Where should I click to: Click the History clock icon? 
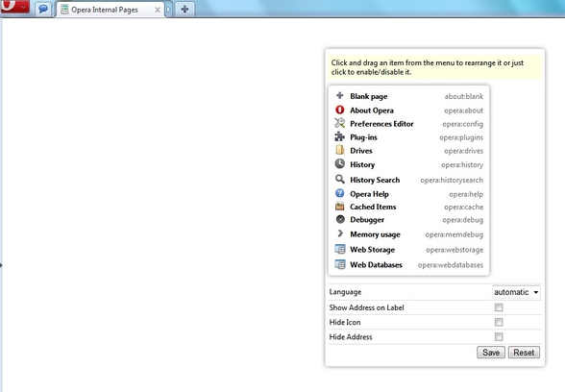click(339, 164)
